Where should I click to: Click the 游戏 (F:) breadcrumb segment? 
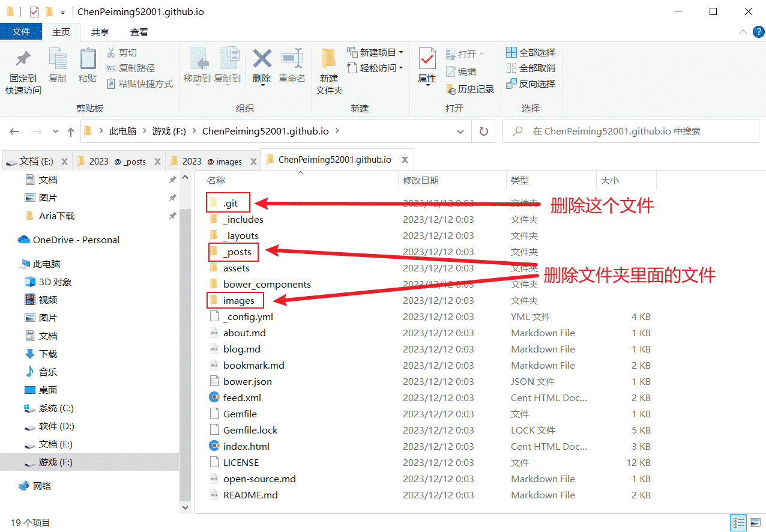169,131
